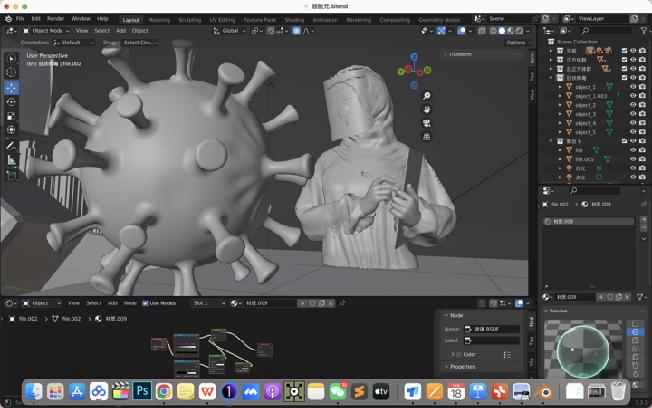Open the Render menu
The image size is (652, 408).
click(x=55, y=19)
